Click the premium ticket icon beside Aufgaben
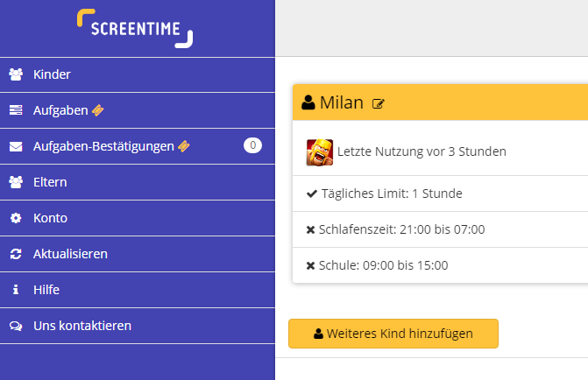The width and height of the screenshot is (588, 380). tap(98, 110)
